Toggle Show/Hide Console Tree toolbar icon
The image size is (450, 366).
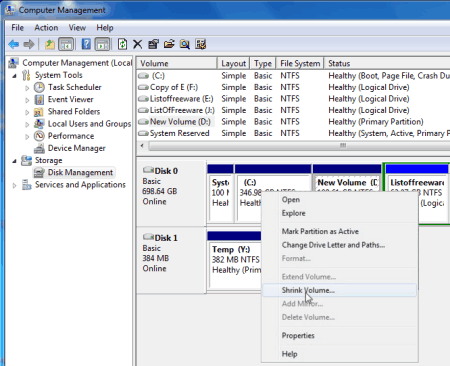tap(66, 44)
